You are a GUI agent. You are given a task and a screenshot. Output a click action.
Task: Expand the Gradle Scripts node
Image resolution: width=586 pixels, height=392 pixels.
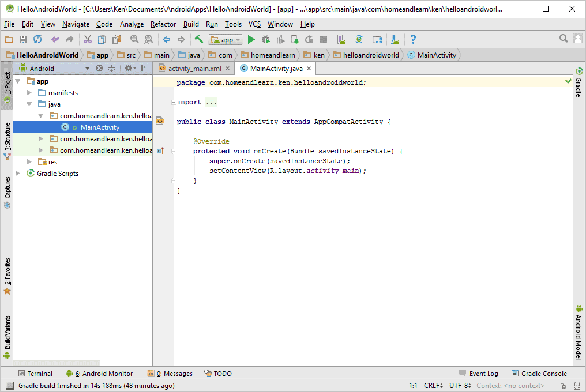pos(18,174)
